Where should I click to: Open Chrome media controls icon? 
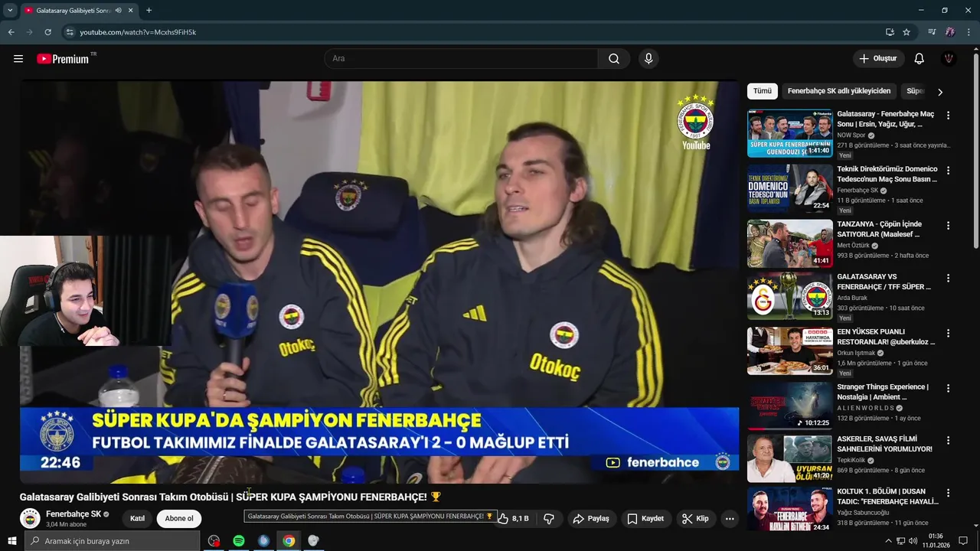coord(932,32)
